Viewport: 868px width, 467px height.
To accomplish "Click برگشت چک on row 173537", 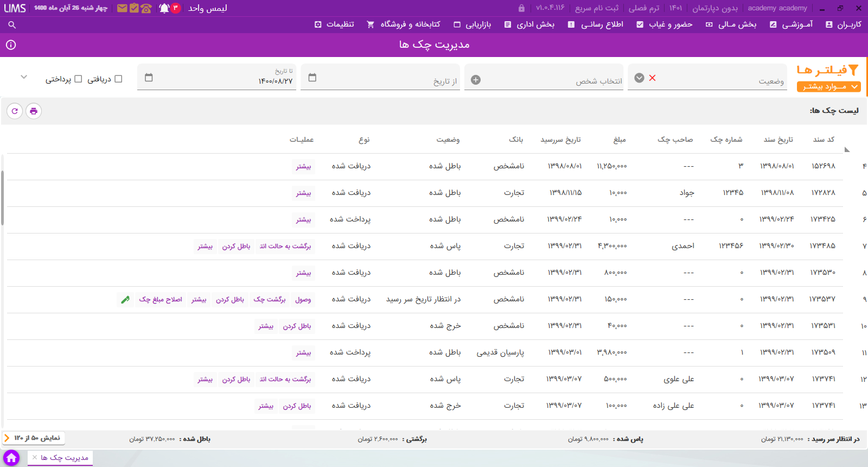I will point(270,300).
